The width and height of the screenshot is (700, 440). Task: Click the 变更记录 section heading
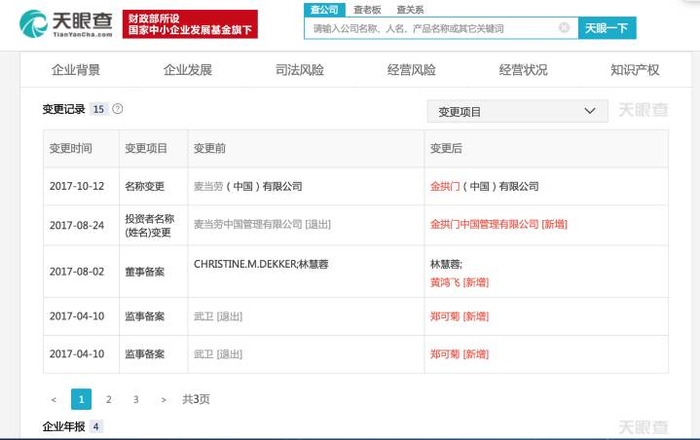(x=64, y=109)
